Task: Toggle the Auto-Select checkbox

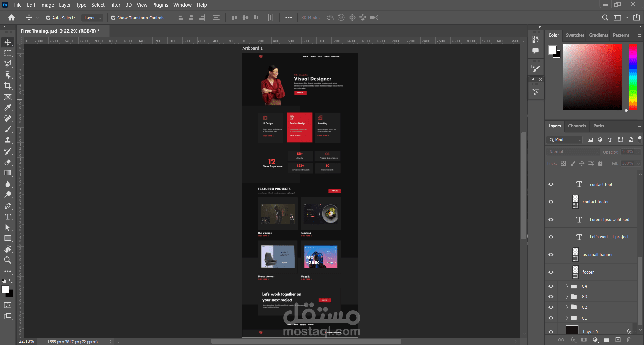Action: point(48,18)
